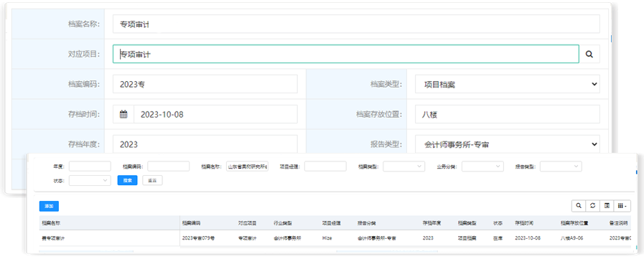This screenshot has height=259, width=644.
Task: Click the 存档年度 column header
Action: tap(431, 223)
